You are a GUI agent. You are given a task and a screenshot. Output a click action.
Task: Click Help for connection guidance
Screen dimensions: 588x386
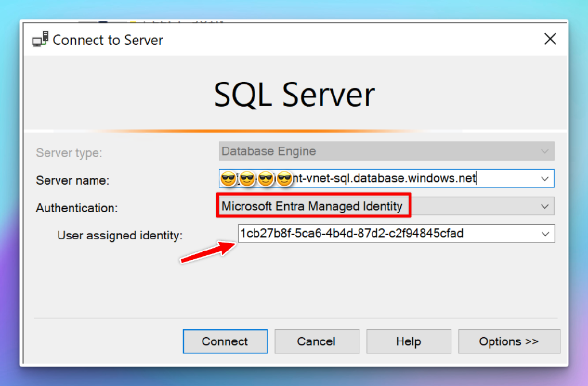408,341
